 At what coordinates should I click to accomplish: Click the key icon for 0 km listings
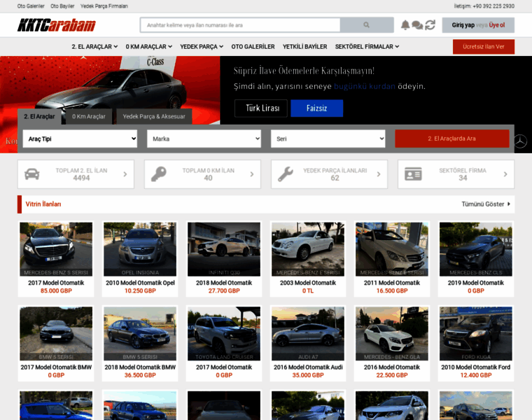[159, 174]
